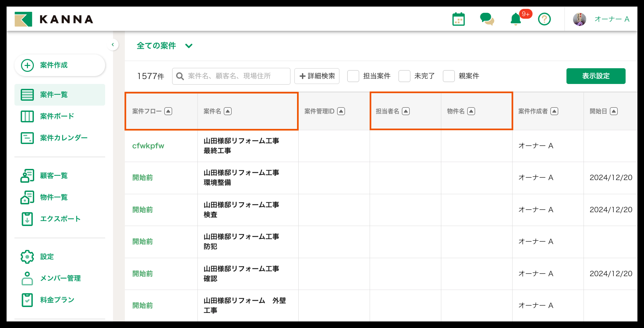Open 設定 gear in sidebar
This screenshot has height=328, width=644.
pos(27,257)
